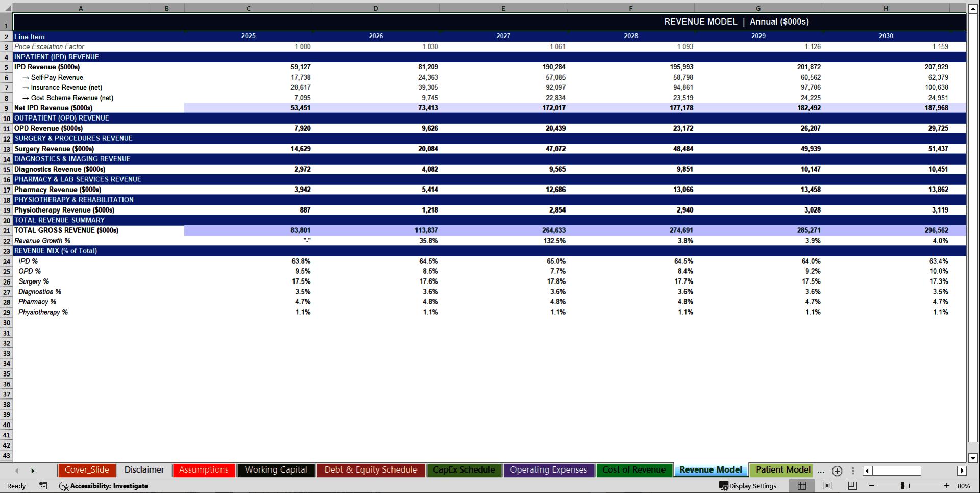
Task: Open the Debt & Equity Schedule sheet
Action: coord(371,469)
